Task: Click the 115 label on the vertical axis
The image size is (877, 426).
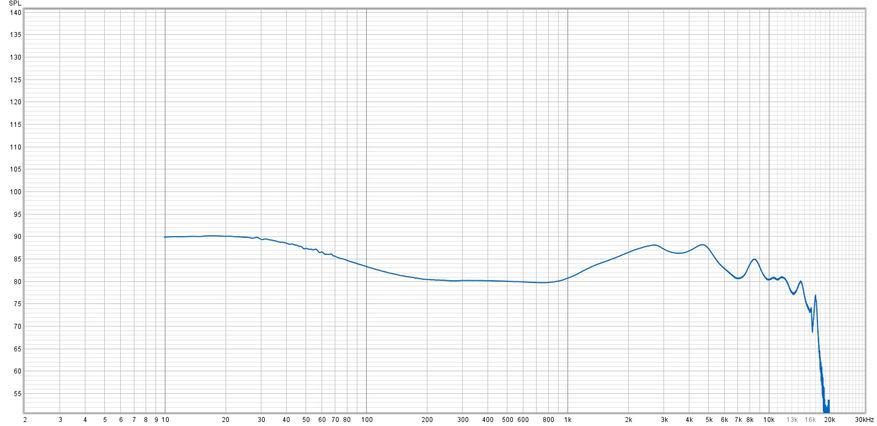Action: (15, 124)
